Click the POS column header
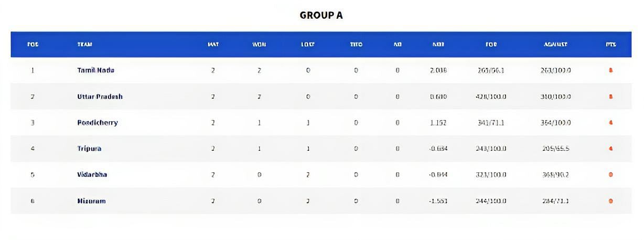Screen dimensions: 644x240 coord(33,45)
